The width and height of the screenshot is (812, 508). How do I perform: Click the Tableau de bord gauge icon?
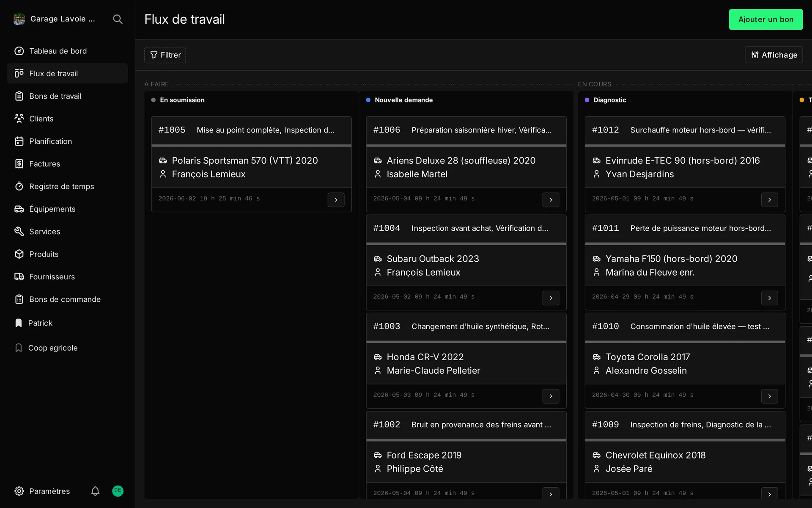pyautogui.click(x=19, y=51)
